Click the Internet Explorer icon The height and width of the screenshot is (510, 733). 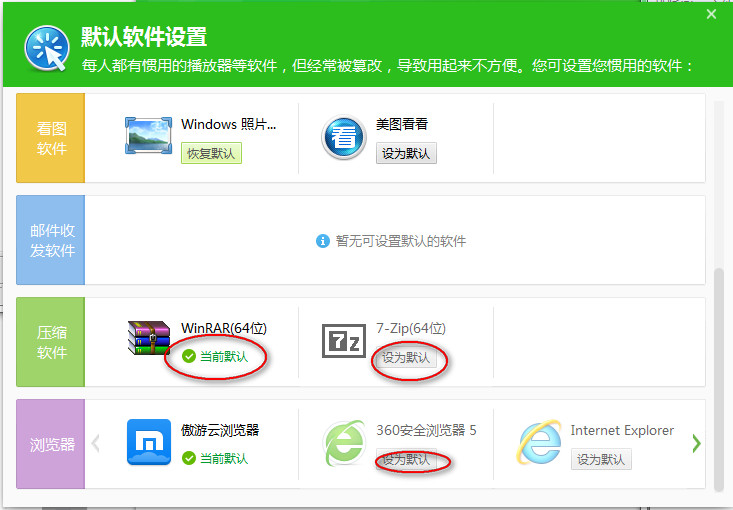[539, 442]
